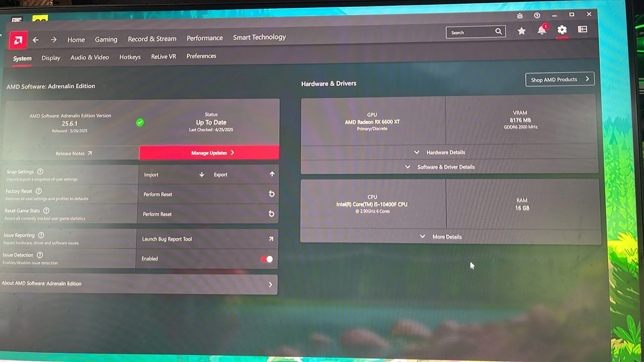Open settings gear icon
The width and height of the screenshot is (644, 362).
(562, 30)
